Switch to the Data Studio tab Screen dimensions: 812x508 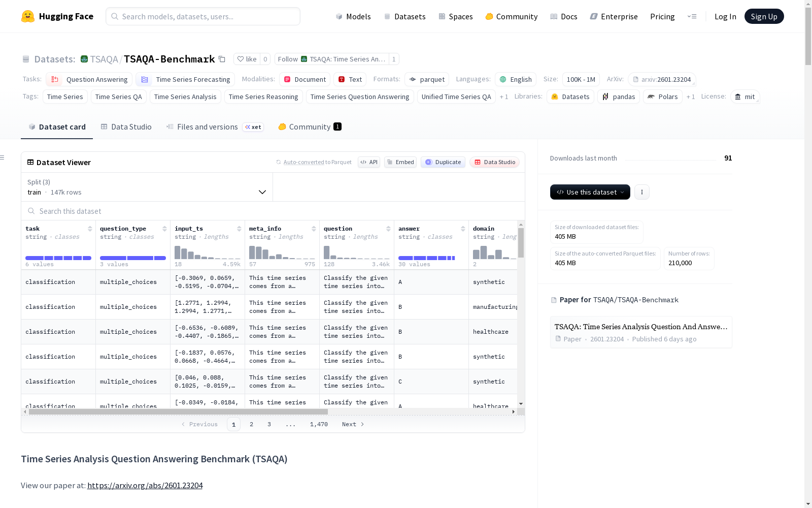(x=126, y=127)
